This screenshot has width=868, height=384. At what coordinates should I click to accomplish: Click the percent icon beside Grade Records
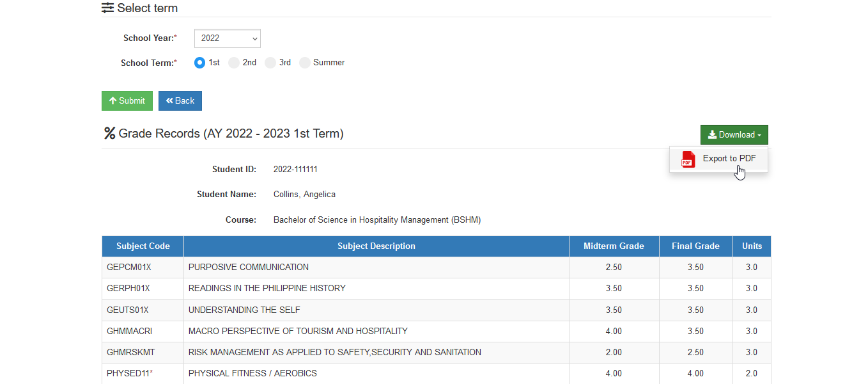(x=109, y=134)
